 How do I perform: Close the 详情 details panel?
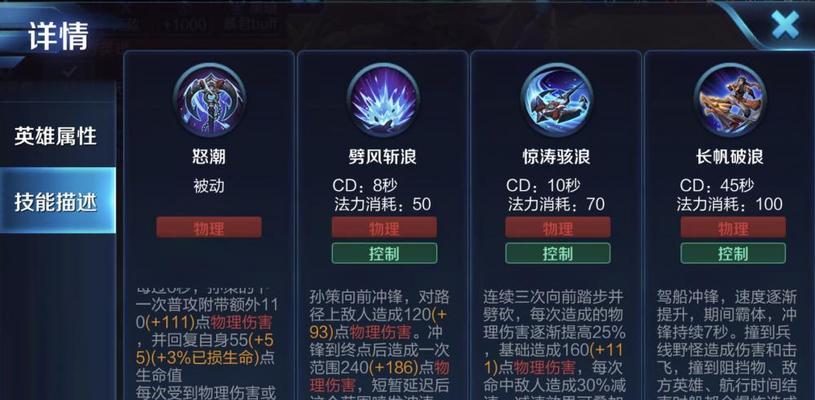point(785,24)
